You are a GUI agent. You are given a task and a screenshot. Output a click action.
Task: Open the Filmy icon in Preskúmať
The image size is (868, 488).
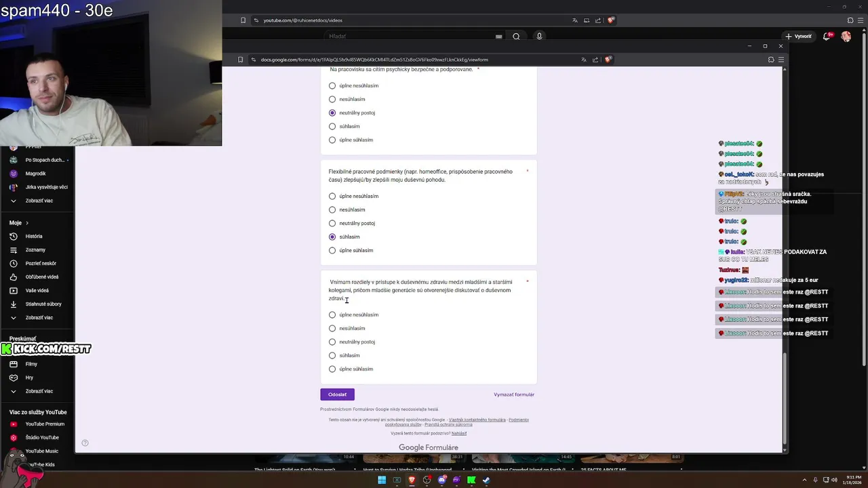tap(13, 364)
